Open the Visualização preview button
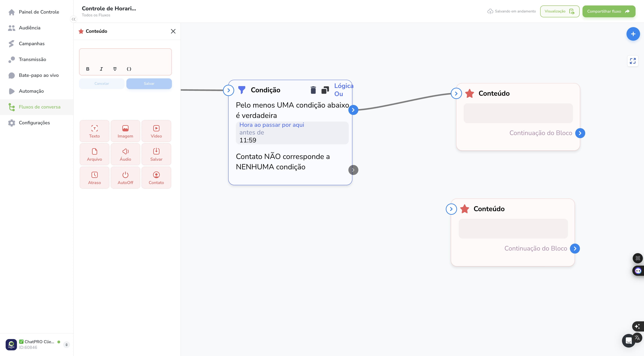Screen dimensions: 644x356 click(560, 11)
